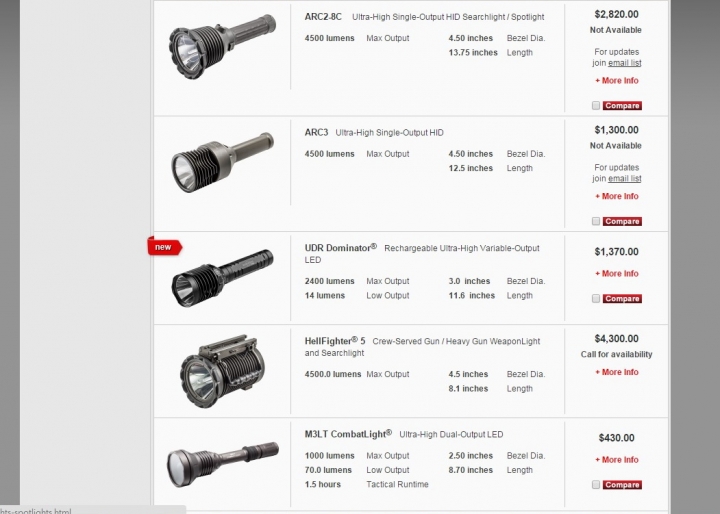Image resolution: width=720 pixels, height=514 pixels.
Task: Click the M3LT CombatLight product image
Action: (222, 464)
